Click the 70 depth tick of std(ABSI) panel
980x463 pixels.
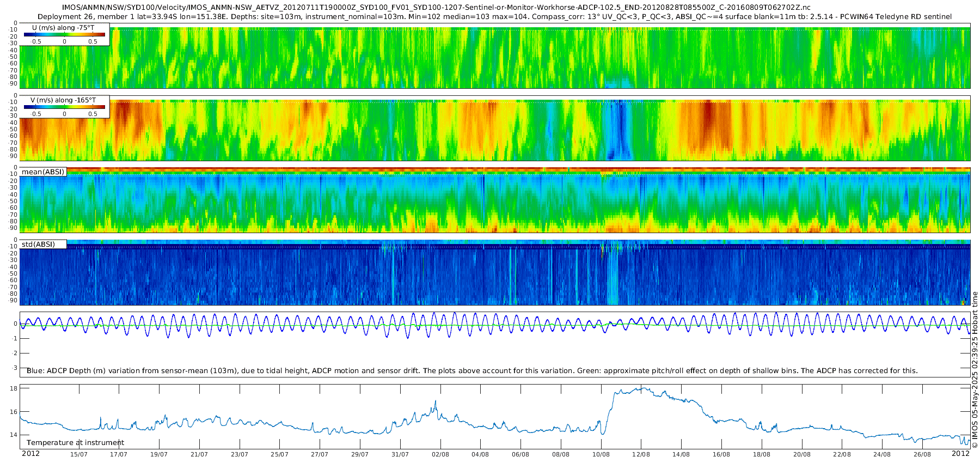[14, 287]
